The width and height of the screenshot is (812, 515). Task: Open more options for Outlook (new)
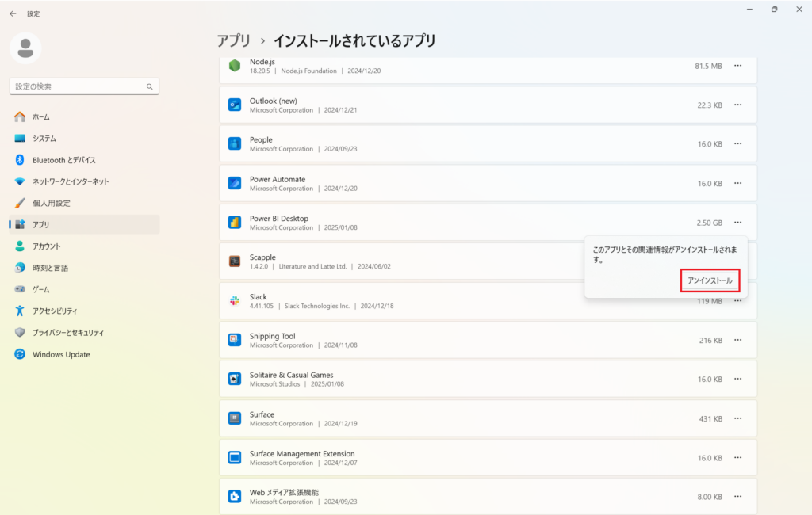pos(738,105)
